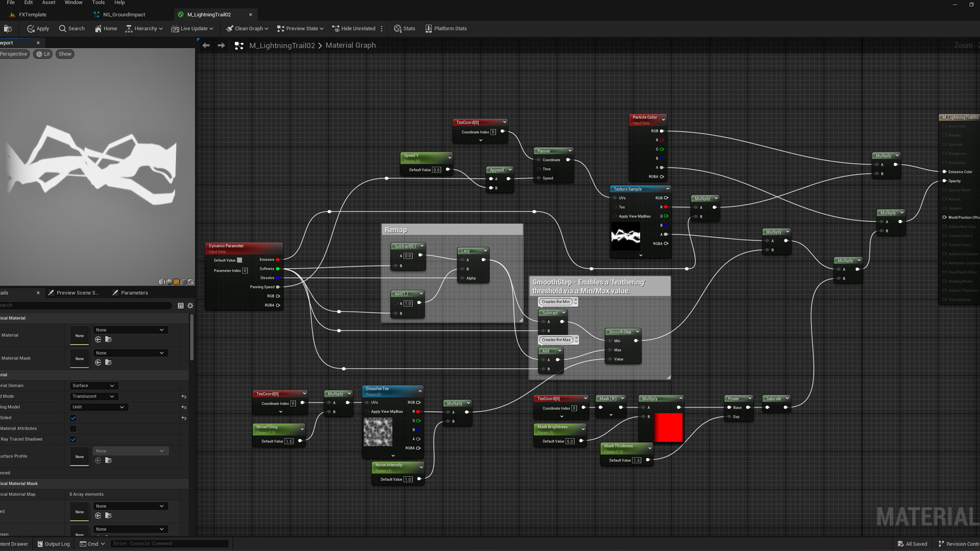Click the Platform Stats icon

[429, 29]
